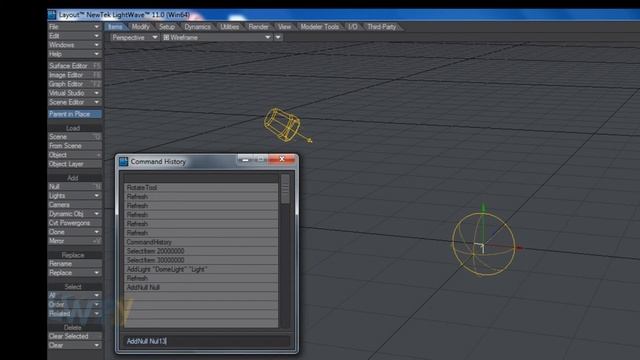This screenshot has height=360, width=640.
Task: Toggle Parent in Place
Action: pyautogui.click(x=74, y=114)
